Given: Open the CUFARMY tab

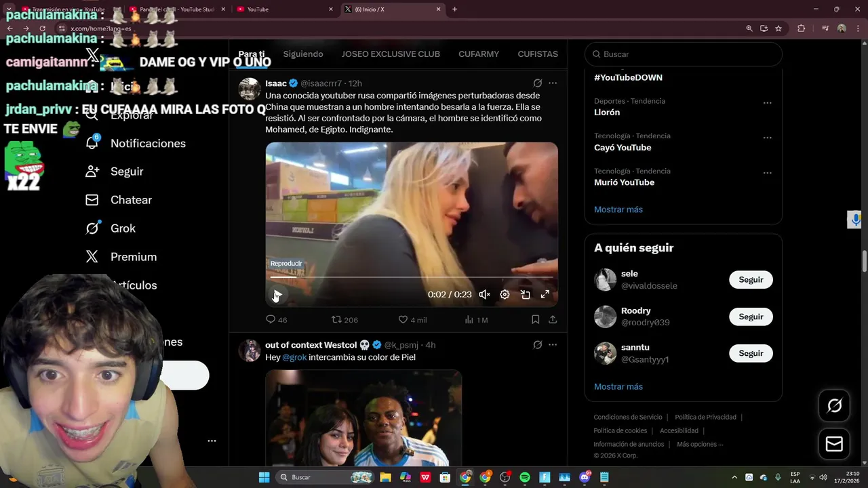Looking at the screenshot, I should click(479, 54).
